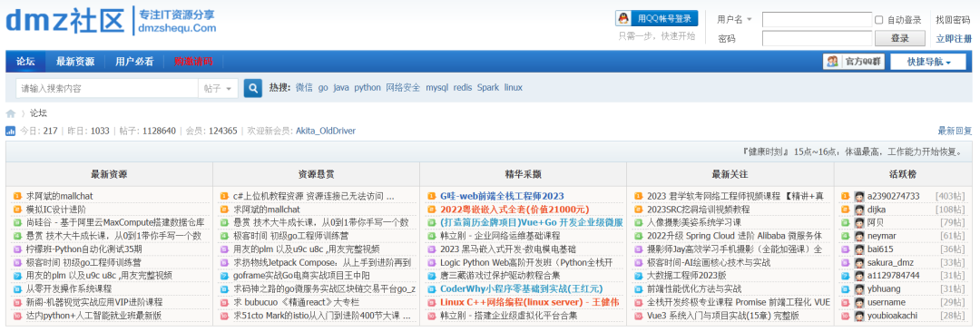This screenshot has width=980, height=332.
Task: Open thread 前端性能优化方法与实战
Action: (694, 288)
